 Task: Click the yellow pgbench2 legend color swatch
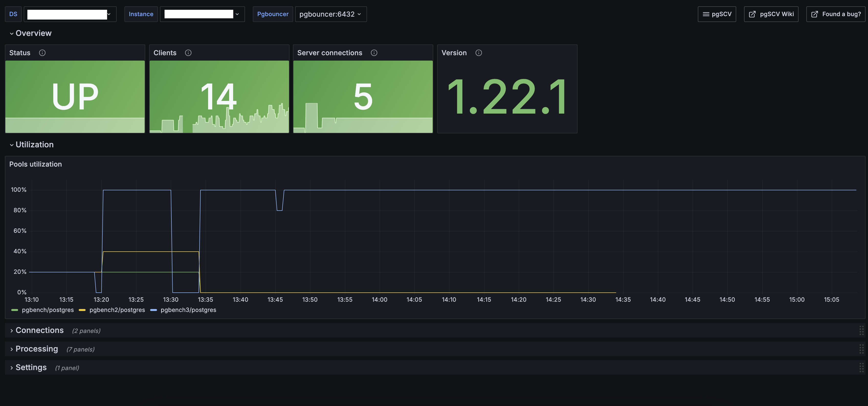point(82,310)
